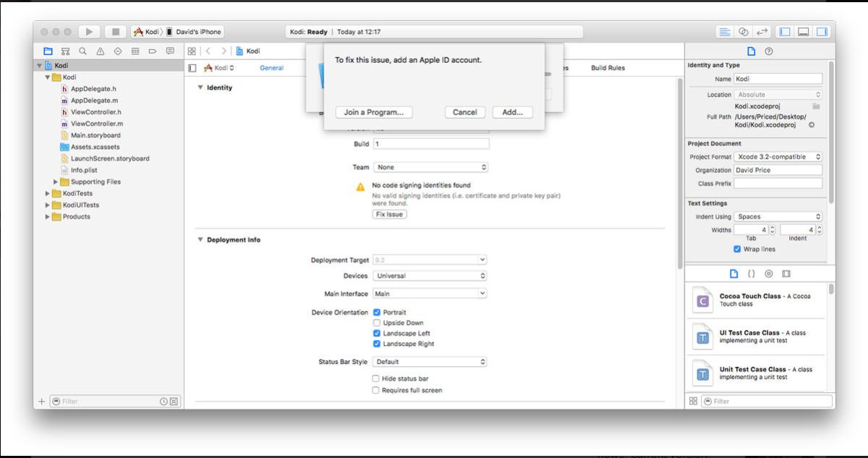Click the Fix Issue button
868x458 pixels.
tap(389, 214)
